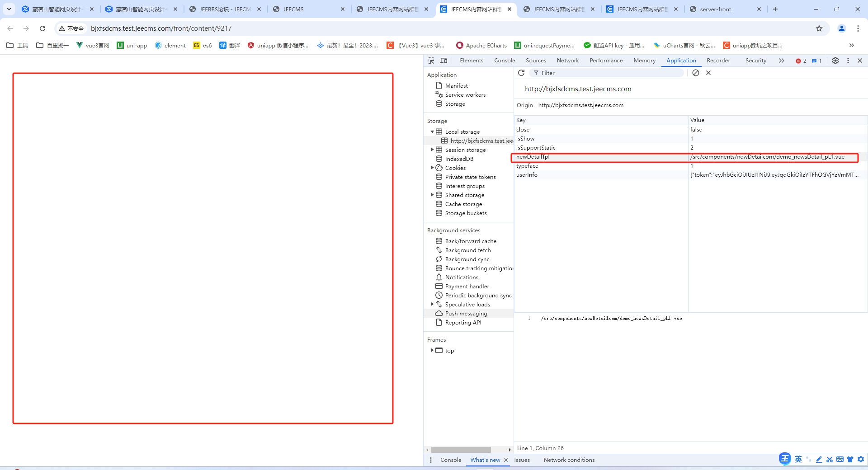Open the Elements tab
Viewport: 868px width, 470px height.
click(x=472, y=61)
